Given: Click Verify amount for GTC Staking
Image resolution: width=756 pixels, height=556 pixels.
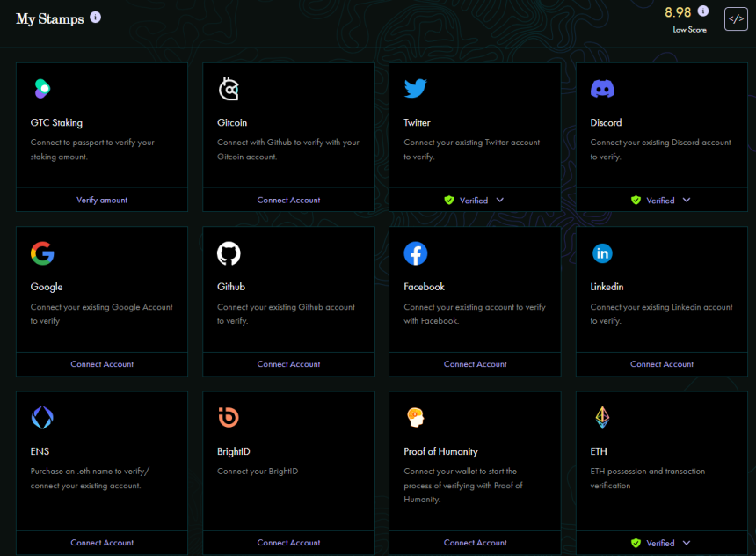Looking at the screenshot, I should (x=102, y=200).
